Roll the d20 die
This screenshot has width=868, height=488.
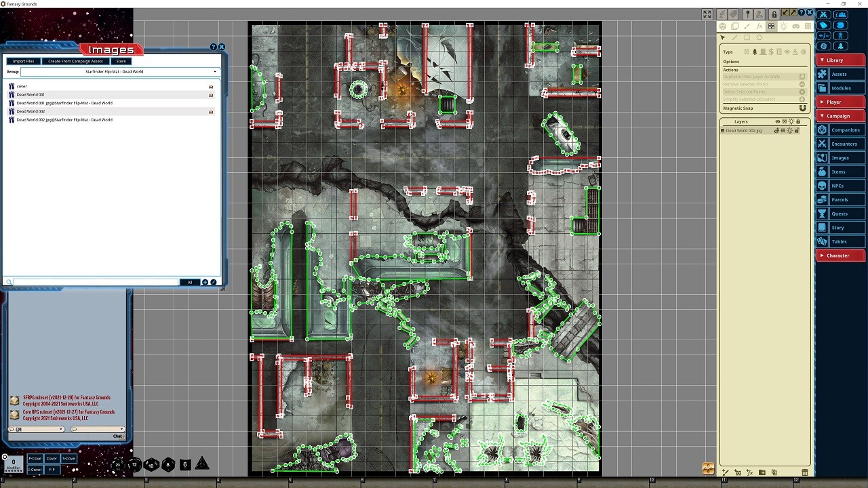(118, 464)
